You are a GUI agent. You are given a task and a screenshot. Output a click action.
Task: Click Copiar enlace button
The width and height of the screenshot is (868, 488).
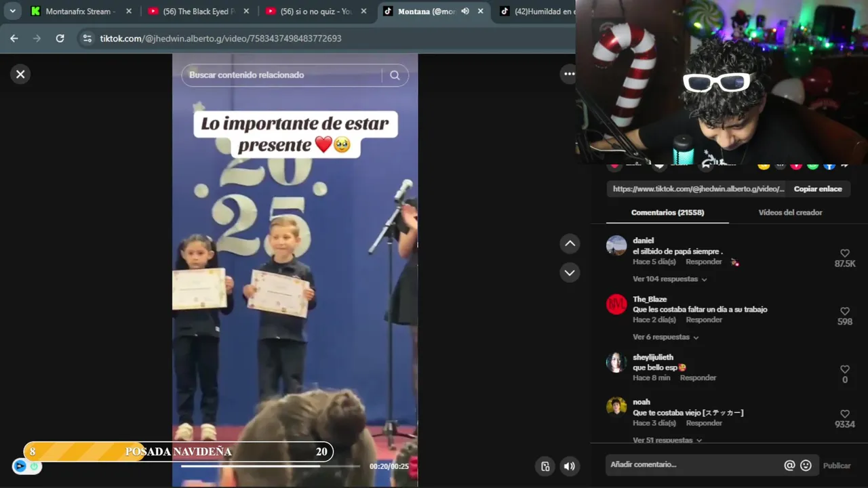pyautogui.click(x=818, y=189)
